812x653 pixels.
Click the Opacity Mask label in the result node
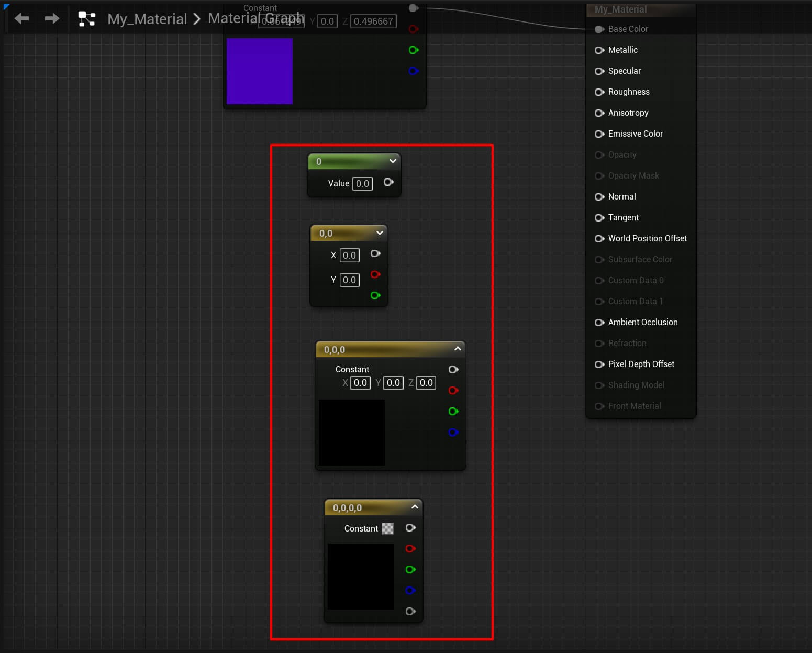coord(633,176)
